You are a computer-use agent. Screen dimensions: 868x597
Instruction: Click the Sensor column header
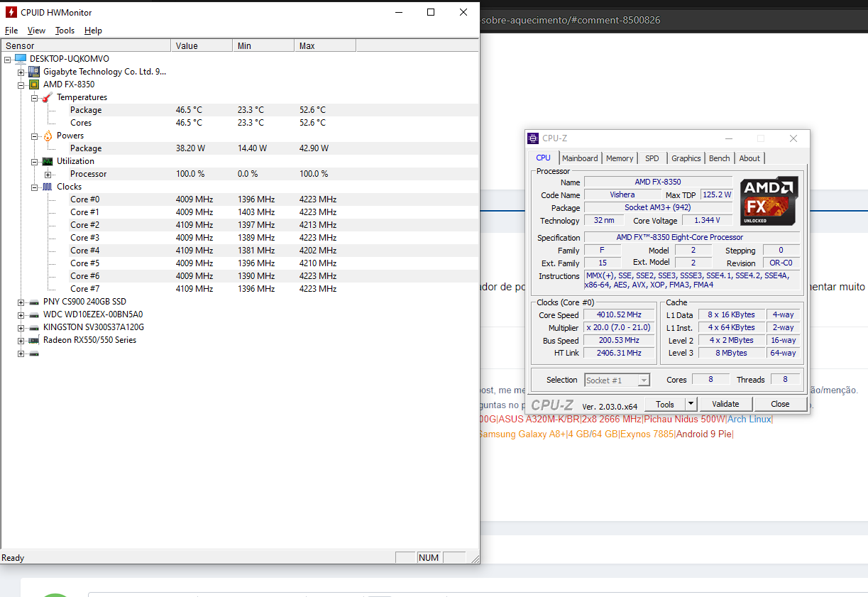pos(86,45)
